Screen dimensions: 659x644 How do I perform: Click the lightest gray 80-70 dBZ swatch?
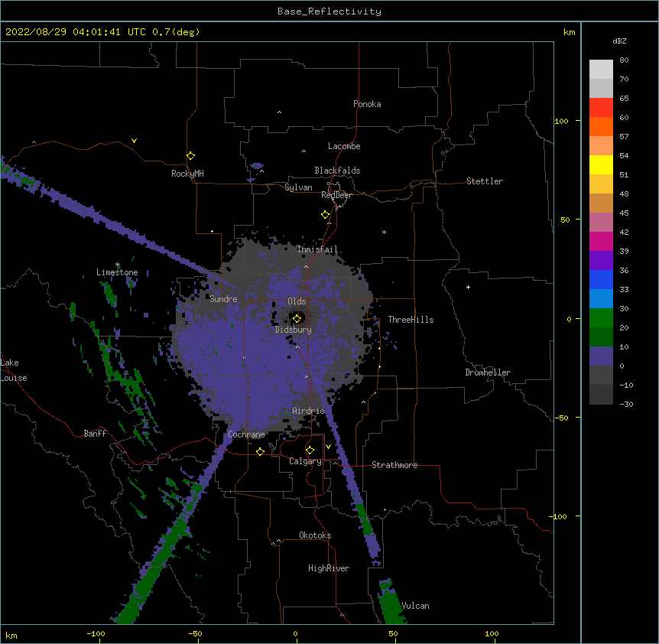coord(601,70)
